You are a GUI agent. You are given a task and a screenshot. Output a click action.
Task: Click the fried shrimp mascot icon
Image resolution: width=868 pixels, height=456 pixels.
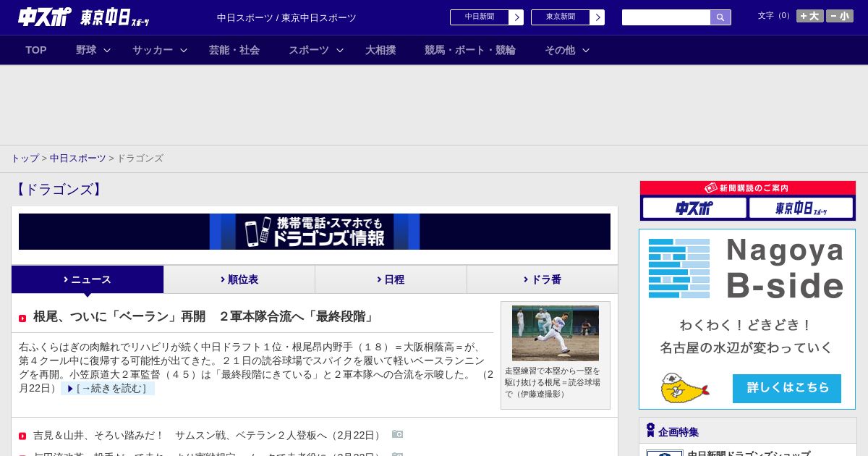click(x=684, y=388)
